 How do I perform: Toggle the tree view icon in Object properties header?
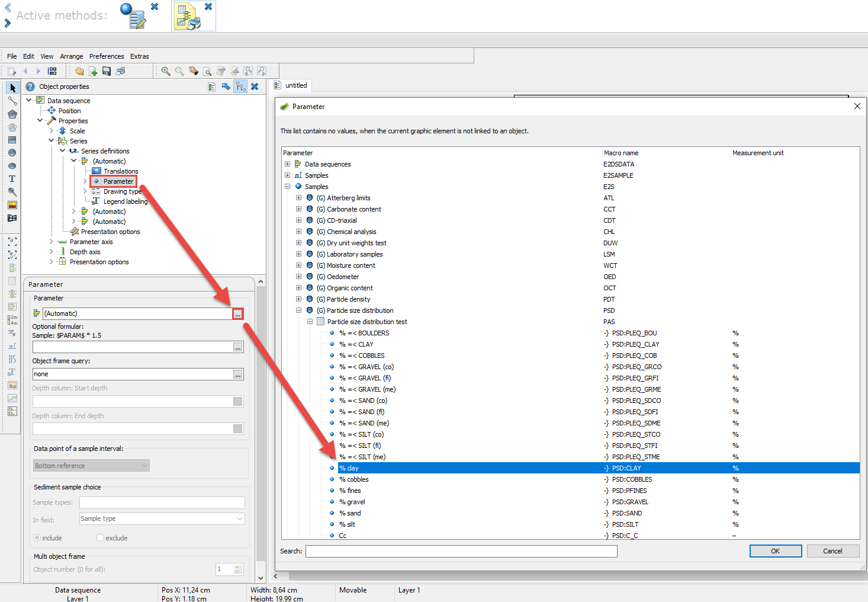(x=240, y=87)
